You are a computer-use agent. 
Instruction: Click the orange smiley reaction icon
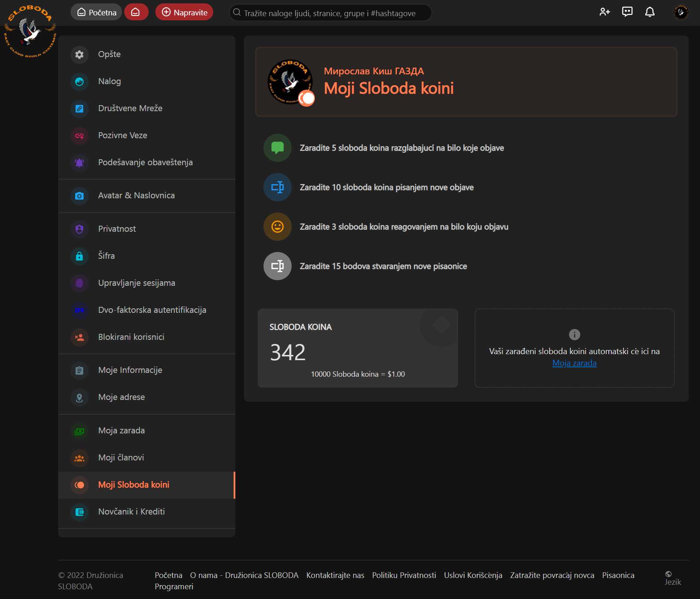277,227
